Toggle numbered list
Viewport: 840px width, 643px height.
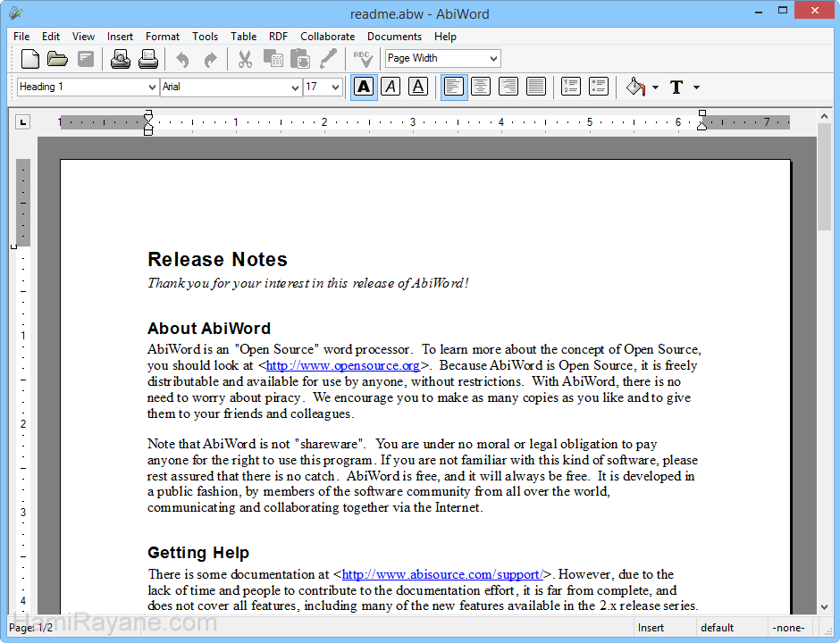coord(571,87)
